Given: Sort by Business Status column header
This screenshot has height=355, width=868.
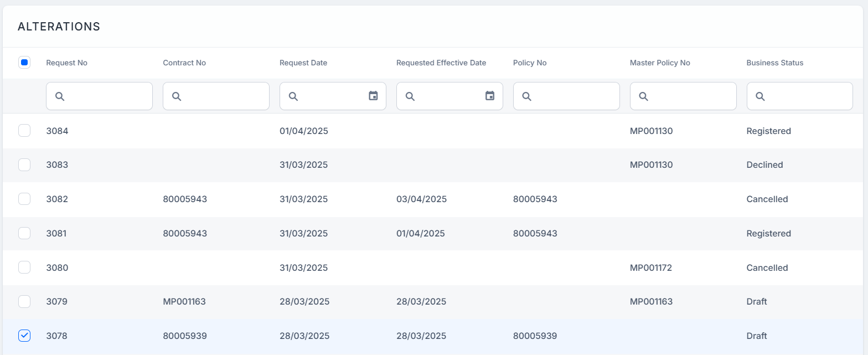Looking at the screenshot, I should (x=774, y=63).
